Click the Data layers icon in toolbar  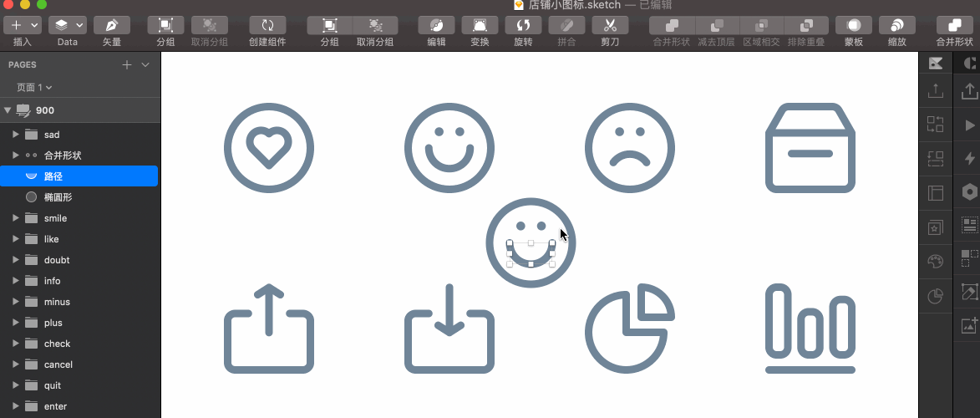click(x=61, y=25)
